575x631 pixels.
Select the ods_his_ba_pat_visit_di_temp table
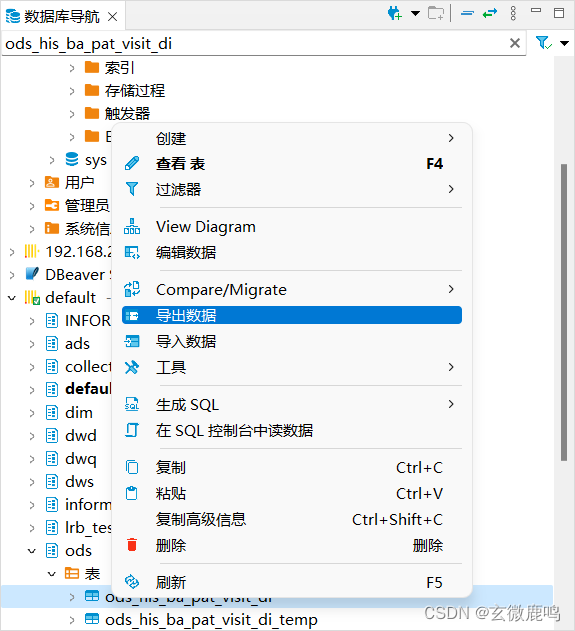click(211, 620)
